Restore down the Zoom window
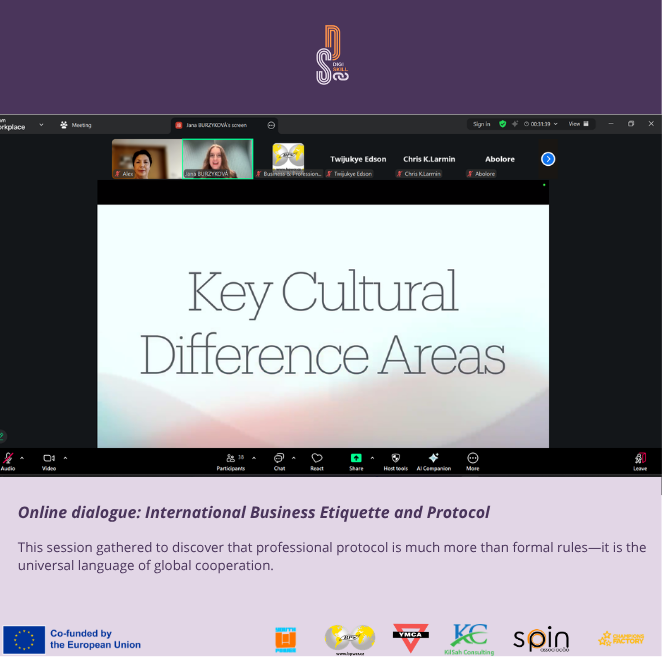 click(631, 124)
